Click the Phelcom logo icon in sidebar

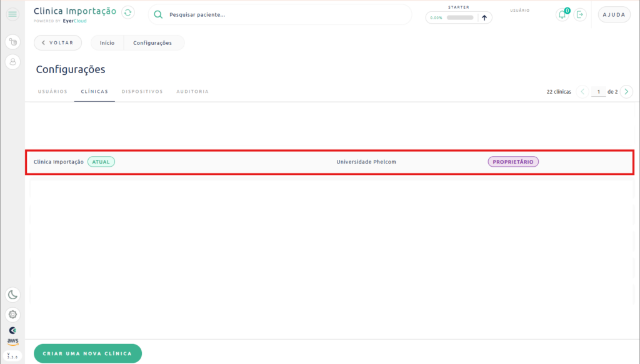(12, 330)
